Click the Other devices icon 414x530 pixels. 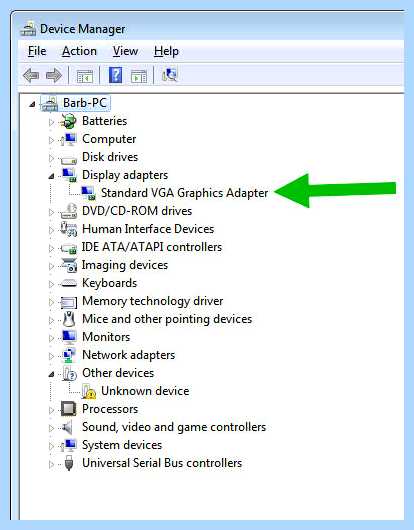(x=69, y=373)
